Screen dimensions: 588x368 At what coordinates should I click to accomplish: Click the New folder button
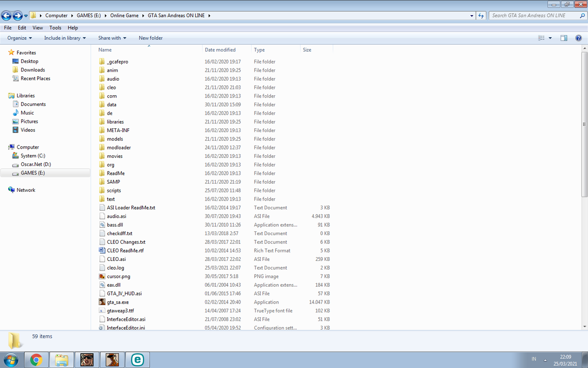pos(151,38)
